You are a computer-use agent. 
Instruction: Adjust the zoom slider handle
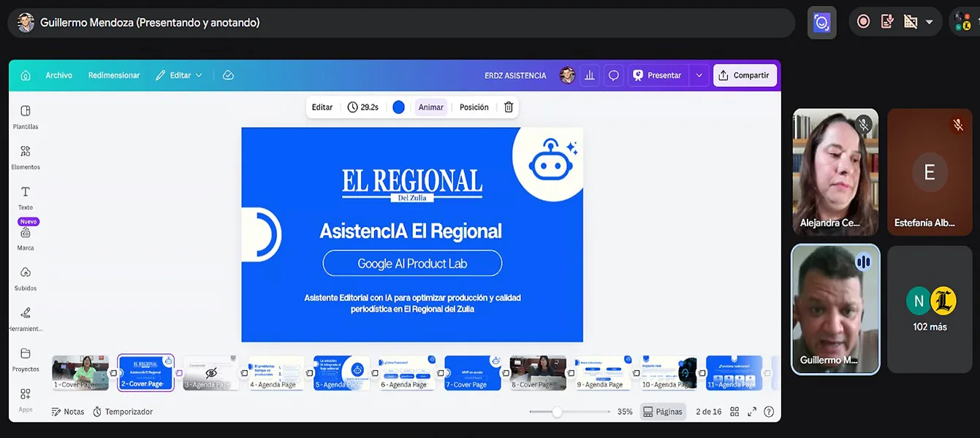point(557,412)
